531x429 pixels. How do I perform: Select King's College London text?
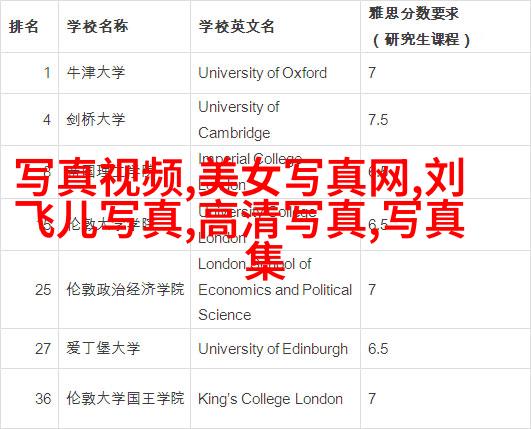(x=270, y=399)
